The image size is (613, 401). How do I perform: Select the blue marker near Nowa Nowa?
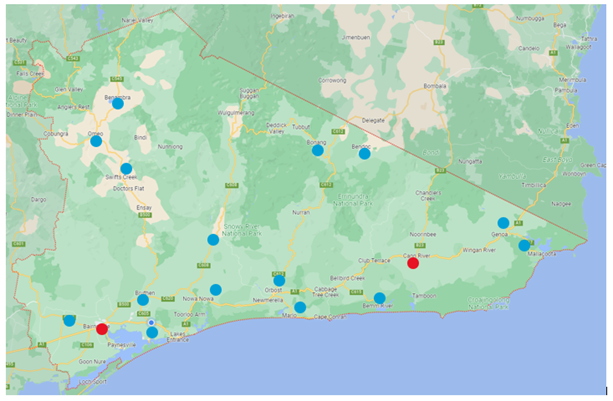tap(216, 290)
